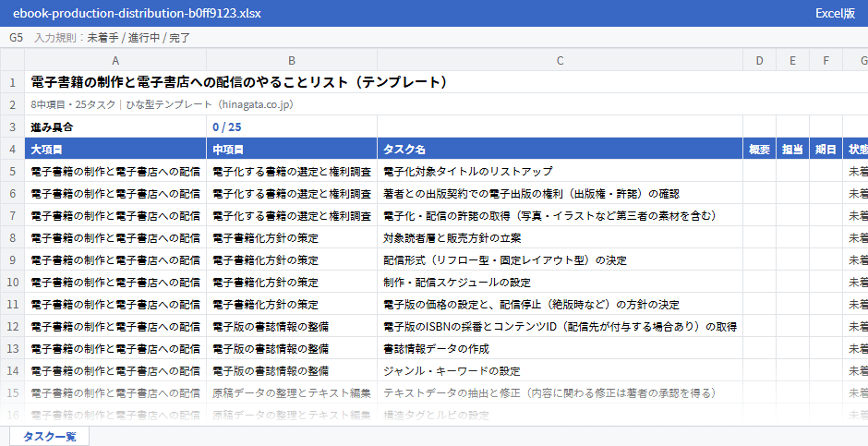
Task: Select task cell テキストデータの抽出と修正
Action: (x=560, y=392)
